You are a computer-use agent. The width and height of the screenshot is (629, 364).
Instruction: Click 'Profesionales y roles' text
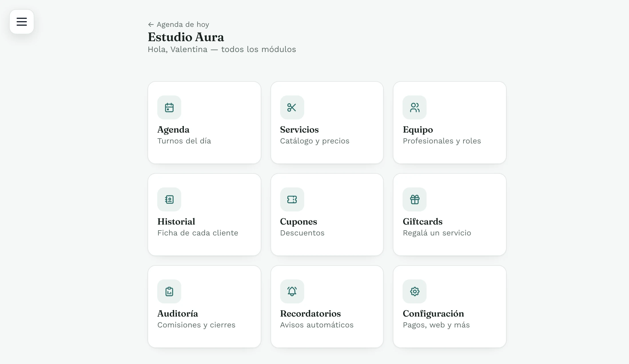tap(442, 141)
